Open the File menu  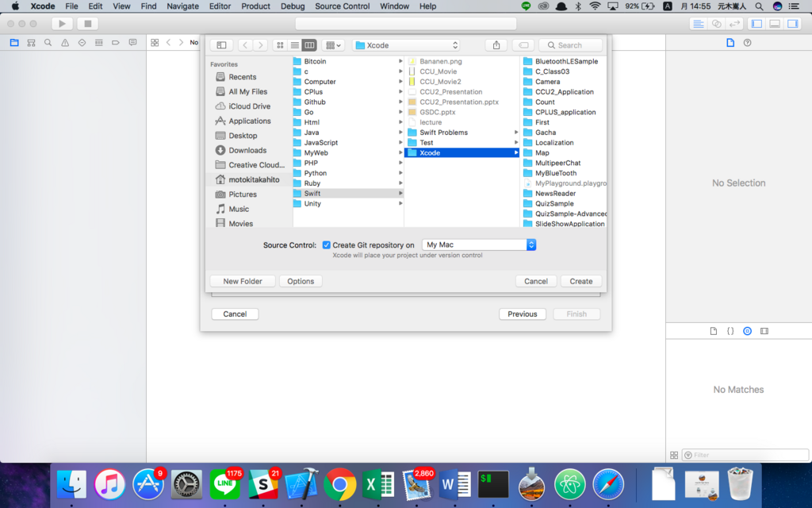(71, 6)
